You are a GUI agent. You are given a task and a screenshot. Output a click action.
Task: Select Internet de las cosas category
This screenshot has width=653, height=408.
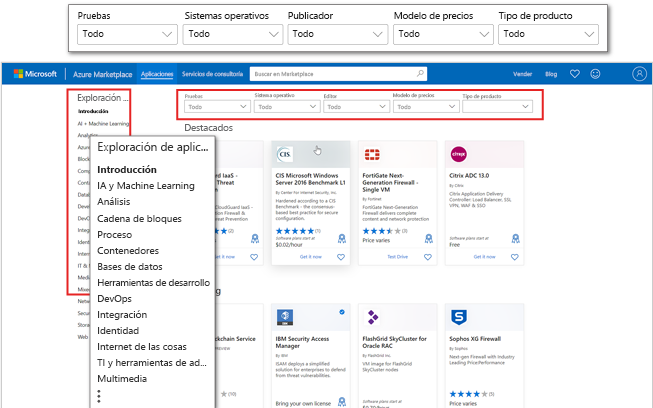(142, 347)
